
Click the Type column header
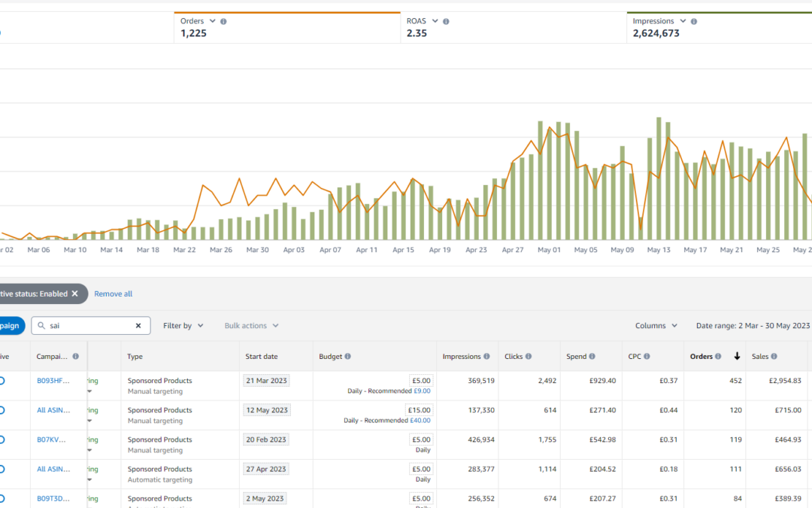(x=135, y=357)
